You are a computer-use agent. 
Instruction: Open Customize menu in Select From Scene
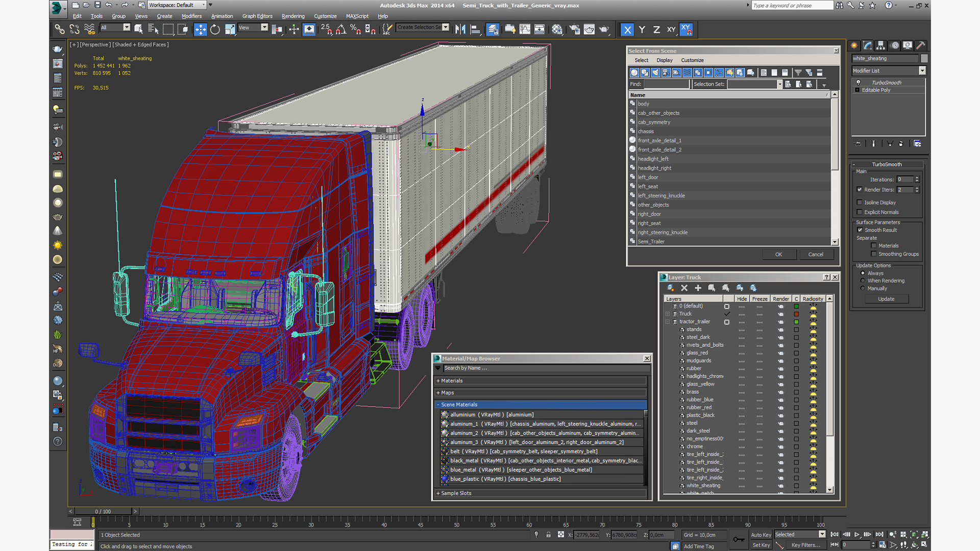[692, 60]
